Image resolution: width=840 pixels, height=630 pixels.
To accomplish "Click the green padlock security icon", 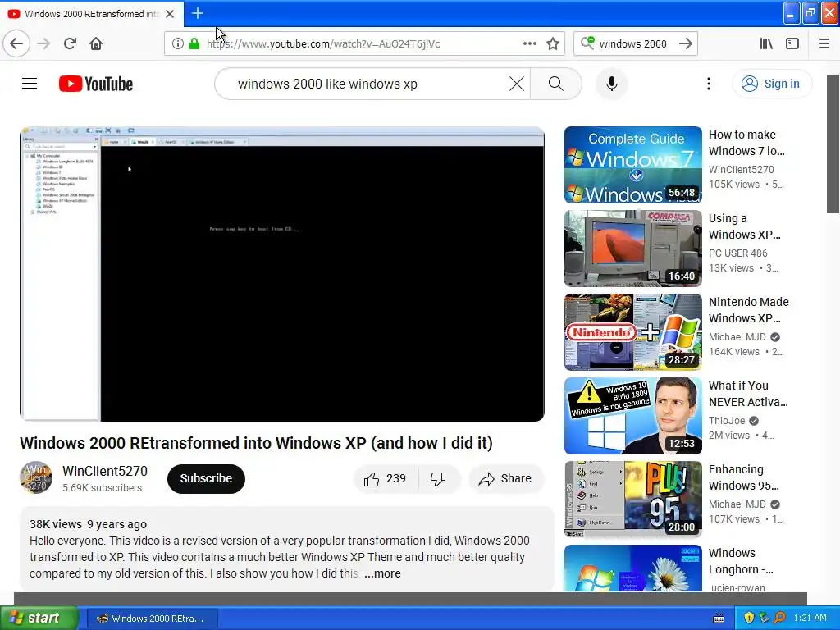I will [194, 43].
